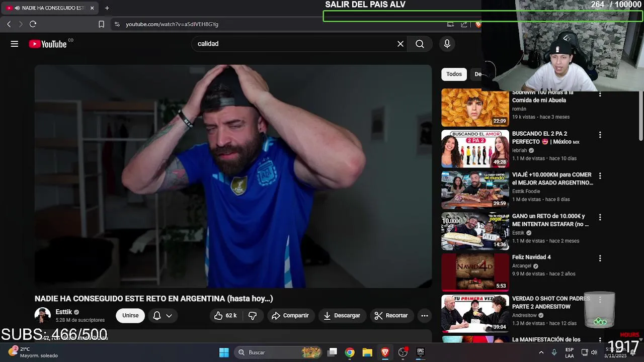Open options for VIAJÉ +10.000KM video
The width and height of the screenshot is (644, 362).
pyautogui.click(x=600, y=176)
